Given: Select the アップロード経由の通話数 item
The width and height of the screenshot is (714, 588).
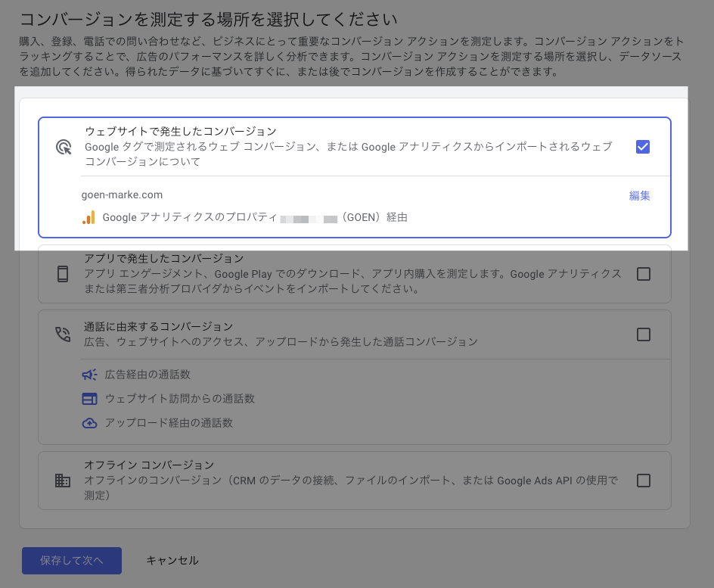Looking at the screenshot, I should (169, 423).
